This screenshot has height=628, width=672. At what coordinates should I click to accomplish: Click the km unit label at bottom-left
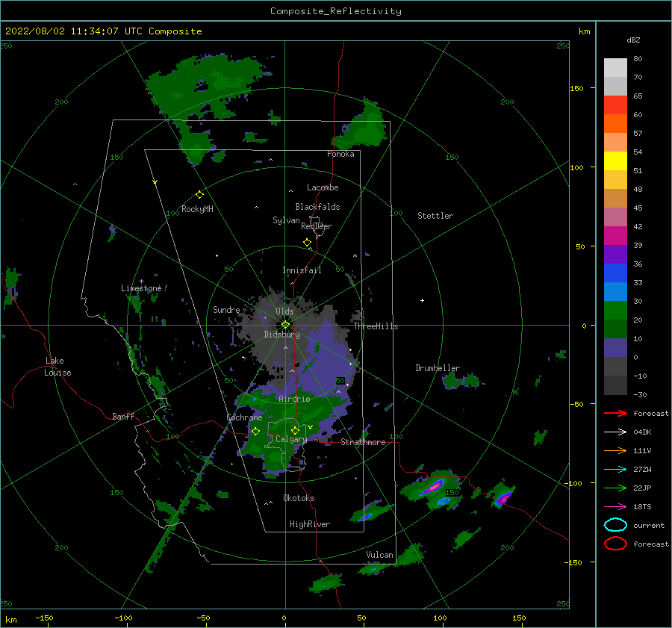point(10,620)
